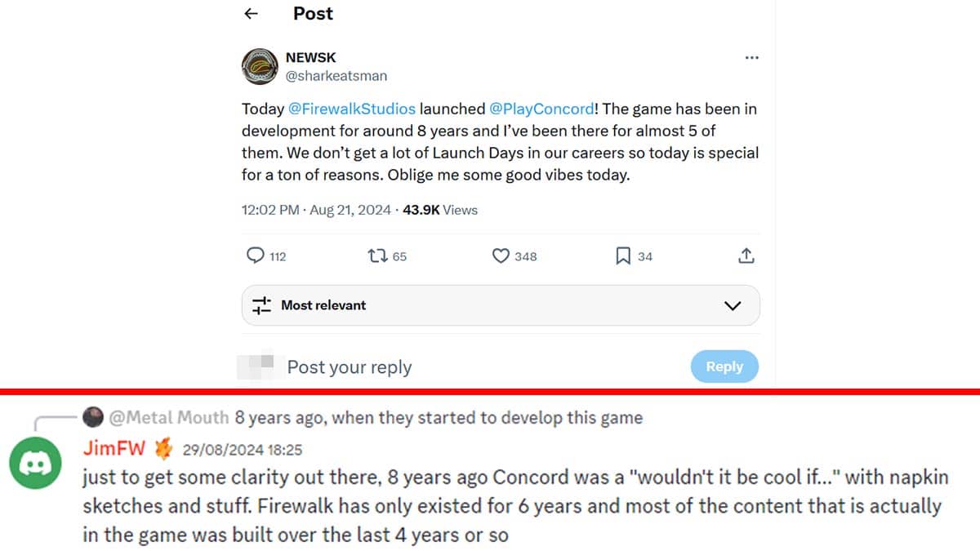
Task: Open the reply icon showing 112 comments
Action: point(256,256)
